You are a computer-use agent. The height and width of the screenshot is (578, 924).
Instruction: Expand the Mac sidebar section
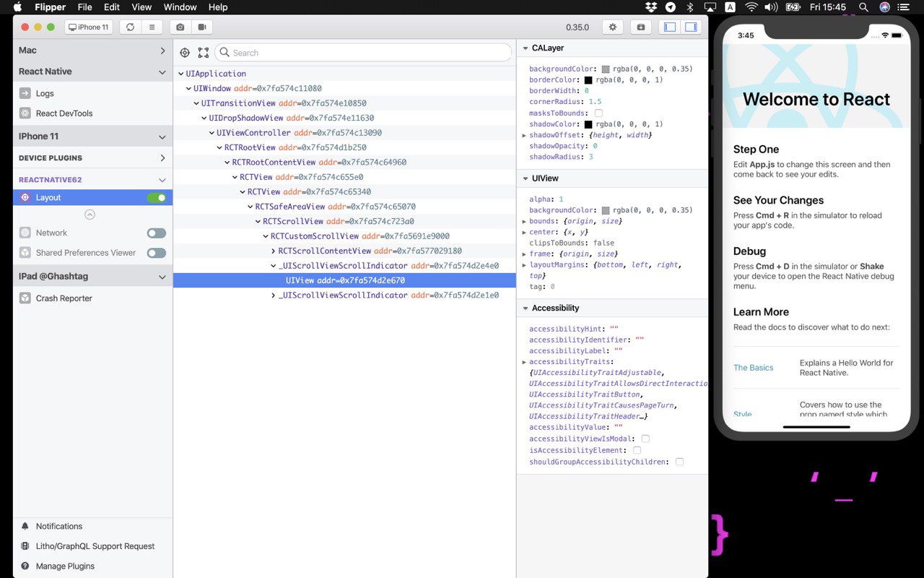[x=162, y=51]
